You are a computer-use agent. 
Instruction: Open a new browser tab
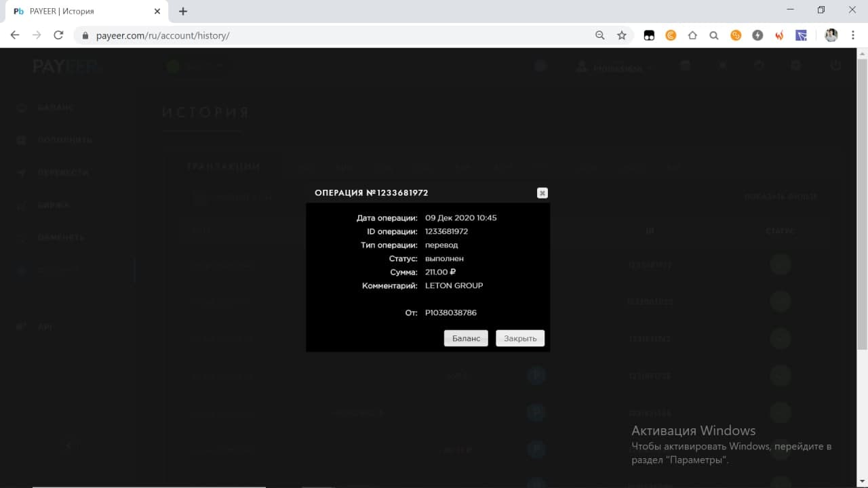[x=183, y=12]
